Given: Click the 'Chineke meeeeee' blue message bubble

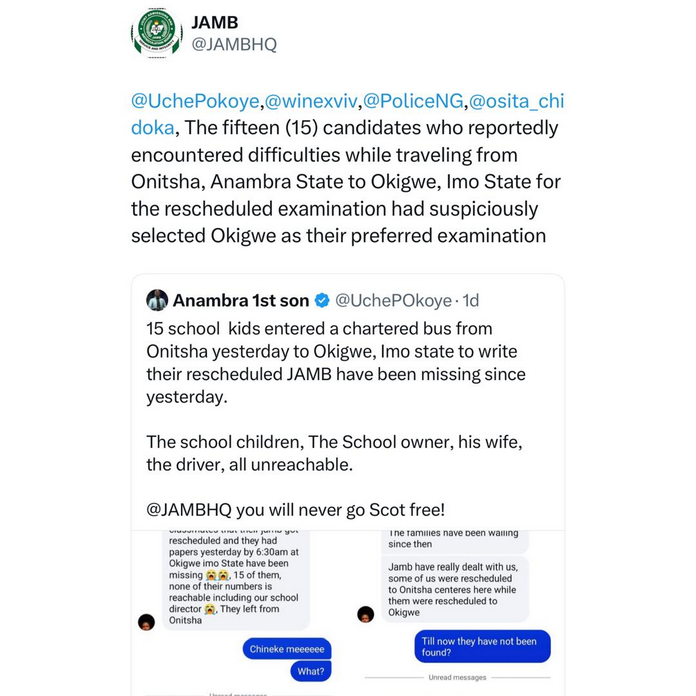Looking at the screenshot, I should [x=285, y=650].
